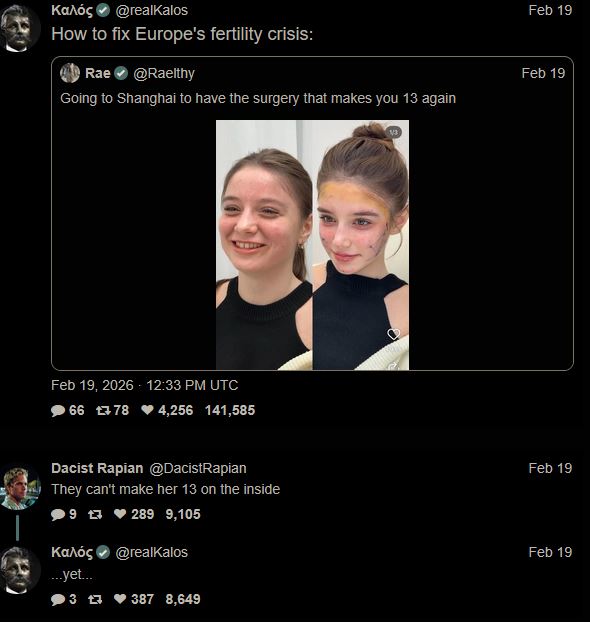Image resolution: width=590 pixels, height=622 pixels.
Task: Retweet Dacist Rapian's reply
Action: click(95, 514)
